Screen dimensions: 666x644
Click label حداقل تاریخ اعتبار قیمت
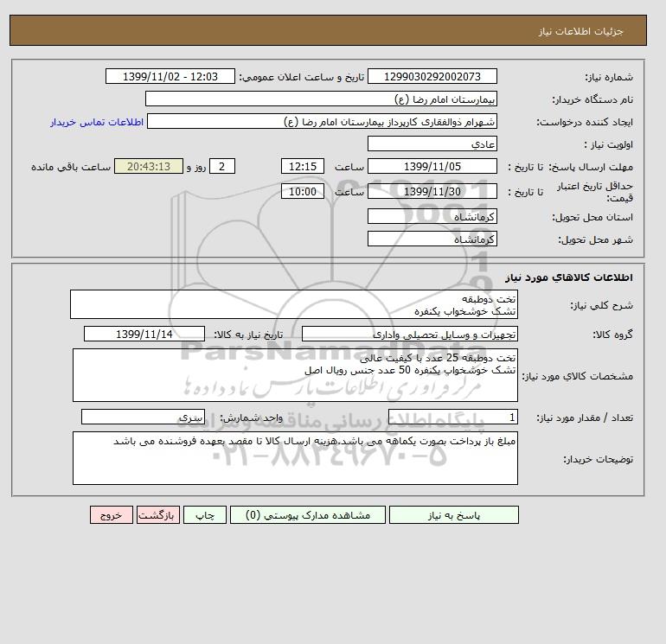point(595,191)
